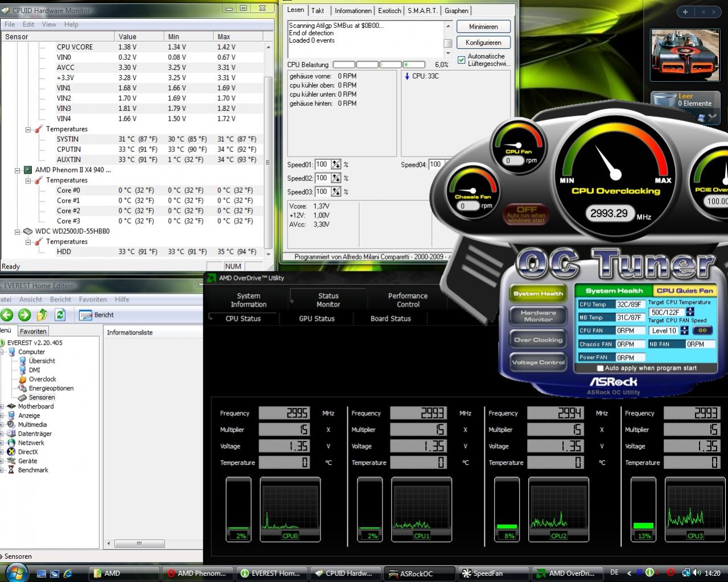
Task: Click the Minimieren button in SpeedFan
Action: coord(483,27)
